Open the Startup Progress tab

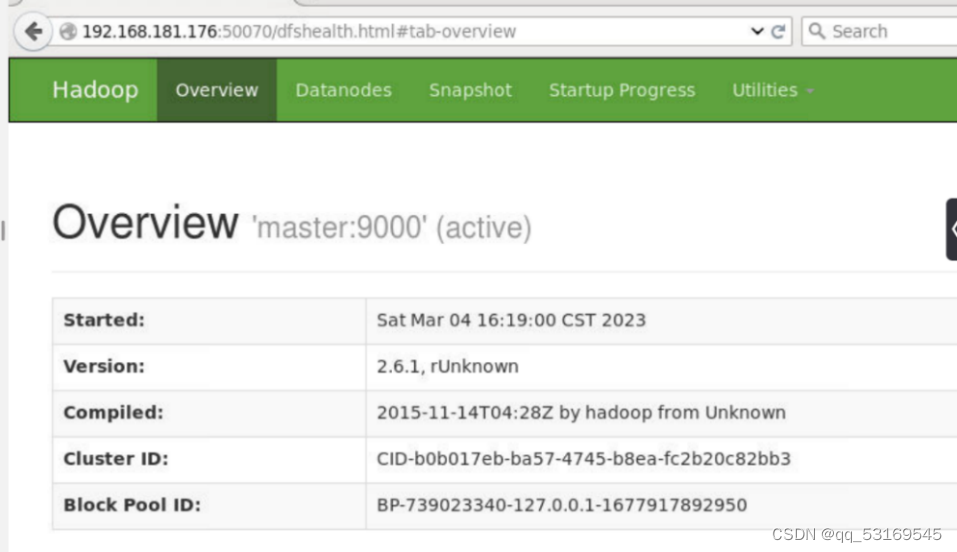tap(622, 90)
